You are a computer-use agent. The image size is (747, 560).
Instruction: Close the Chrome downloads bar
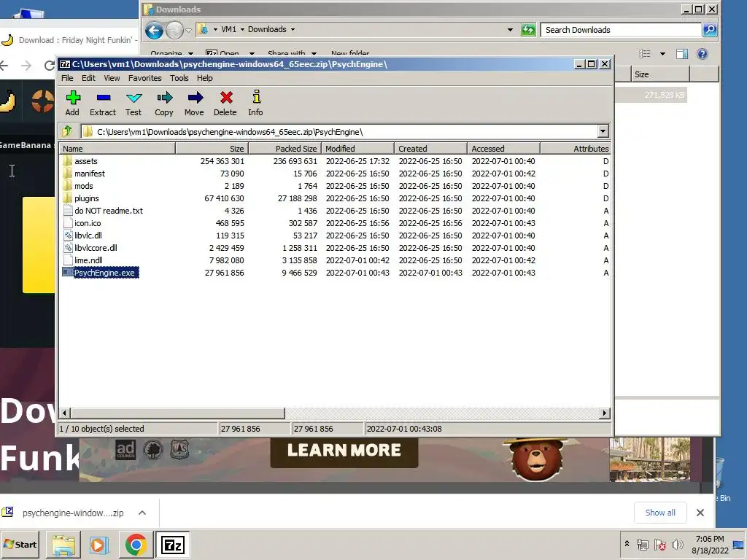click(x=700, y=513)
